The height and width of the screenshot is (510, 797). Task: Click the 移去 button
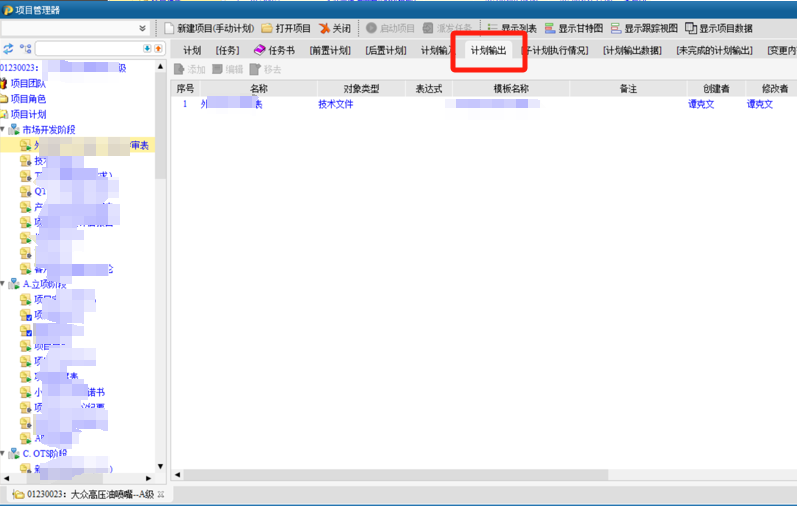[x=265, y=69]
